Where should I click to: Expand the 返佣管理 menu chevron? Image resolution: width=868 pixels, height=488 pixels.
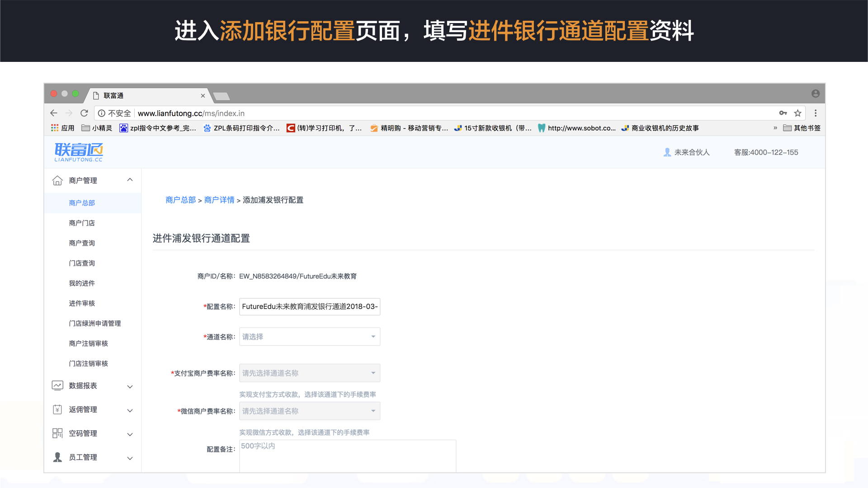click(130, 410)
